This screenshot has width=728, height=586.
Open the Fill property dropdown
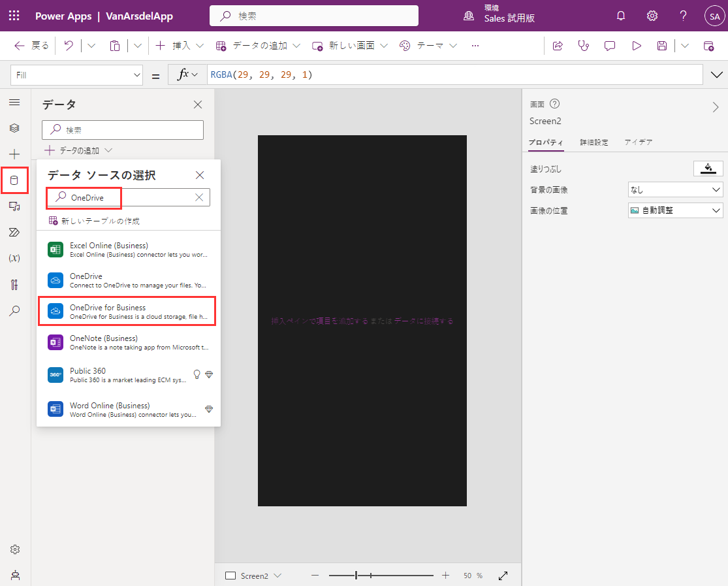(76, 75)
